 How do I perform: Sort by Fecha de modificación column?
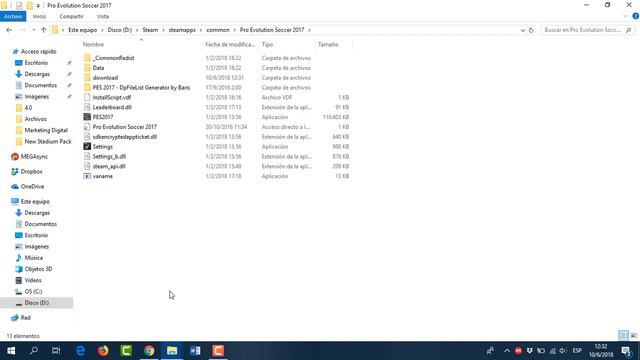coord(230,44)
